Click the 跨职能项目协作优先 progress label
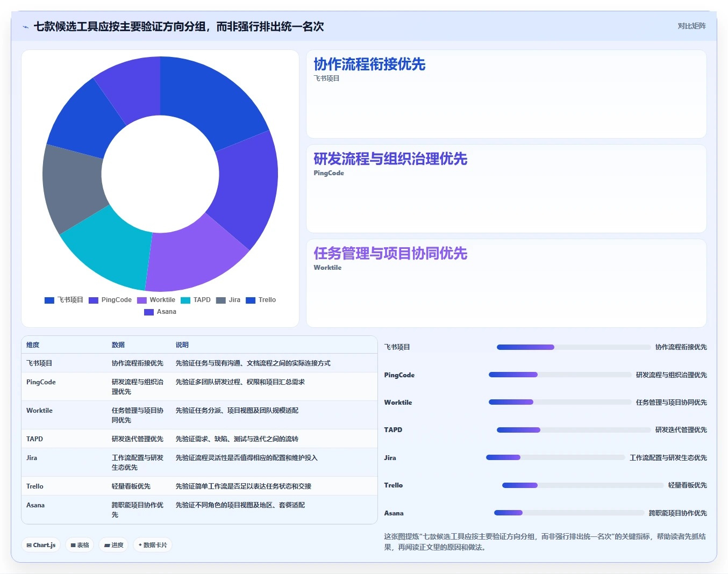The image size is (728, 574). 678,513
